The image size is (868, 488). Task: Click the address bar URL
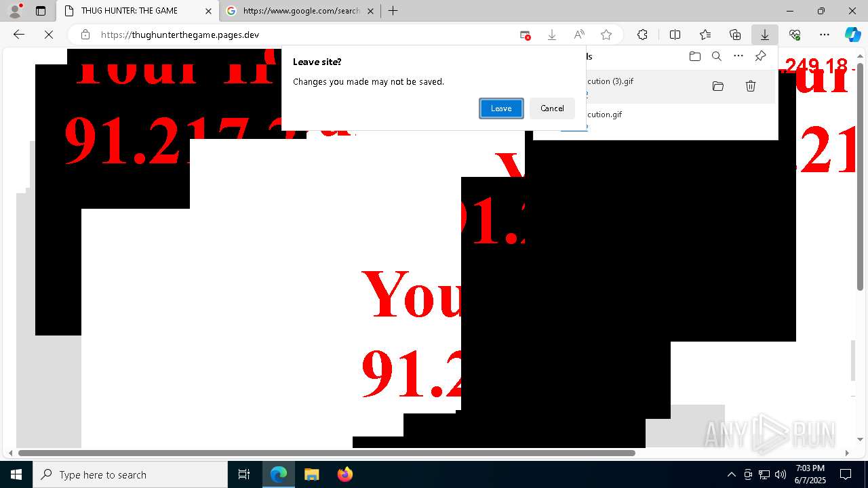pyautogui.click(x=180, y=35)
